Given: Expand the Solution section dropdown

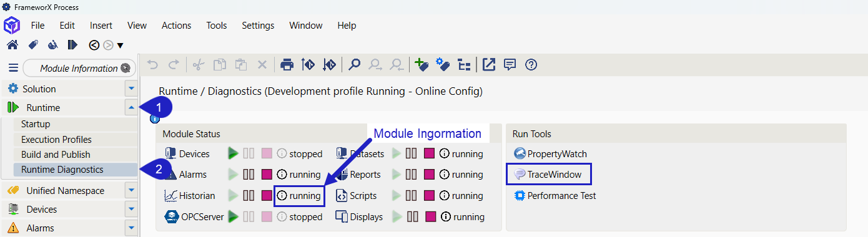Looking at the screenshot, I should click(x=131, y=89).
